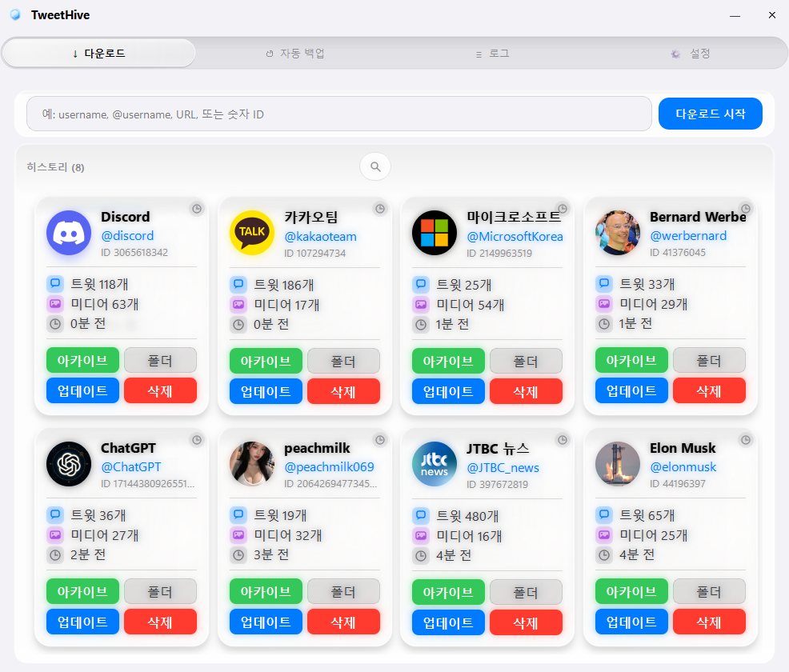Minimize the TweetHive window
Screen dimensions: 789x672
coord(735,15)
